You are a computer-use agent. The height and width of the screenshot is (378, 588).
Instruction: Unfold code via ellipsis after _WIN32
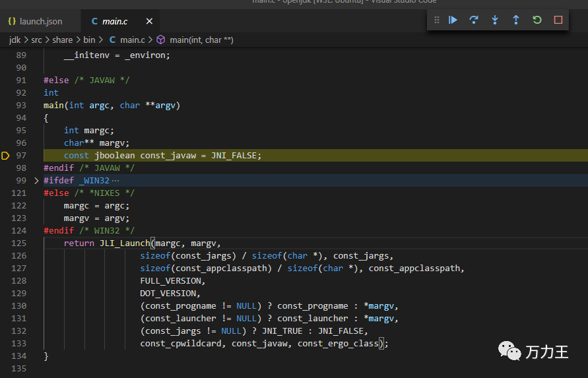pyautogui.click(x=116, y=181)
